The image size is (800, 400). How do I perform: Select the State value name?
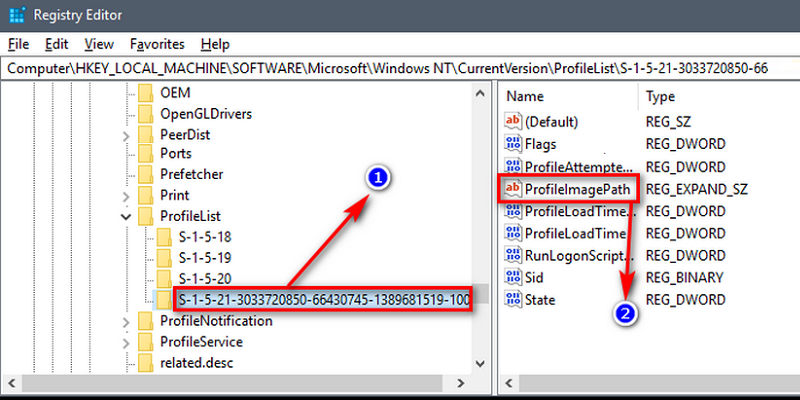pos(540,299)
